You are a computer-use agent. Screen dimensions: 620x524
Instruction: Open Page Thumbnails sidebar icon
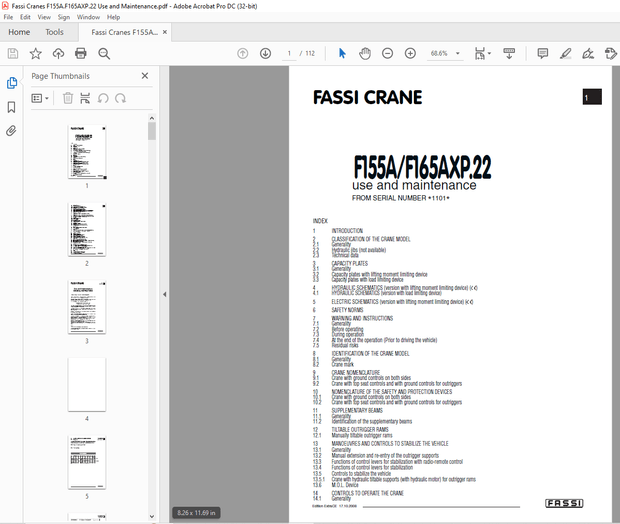coord(12,83)
